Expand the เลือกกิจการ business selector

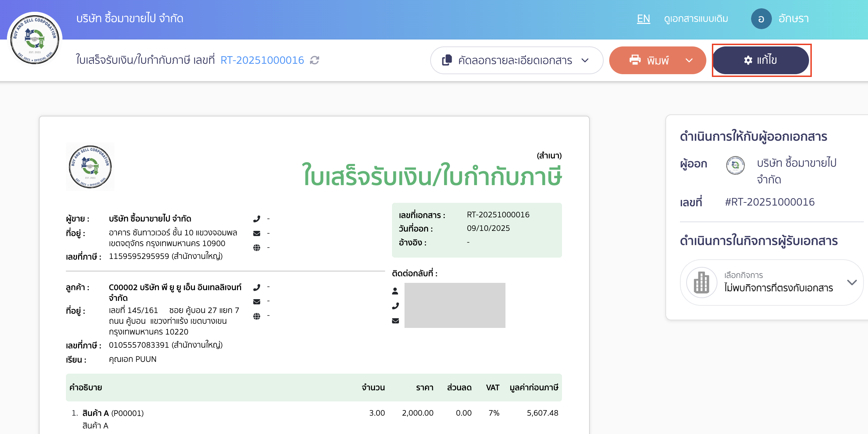(x=852, y=283)
